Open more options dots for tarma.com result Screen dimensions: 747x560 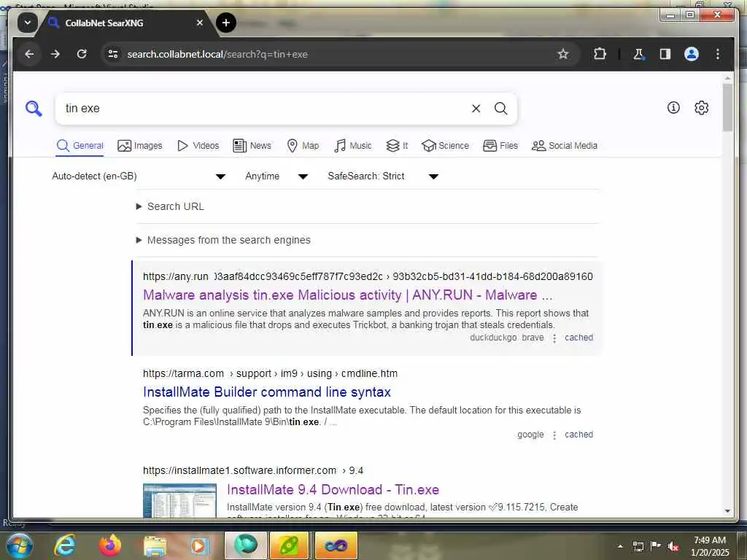pos(554,435)
